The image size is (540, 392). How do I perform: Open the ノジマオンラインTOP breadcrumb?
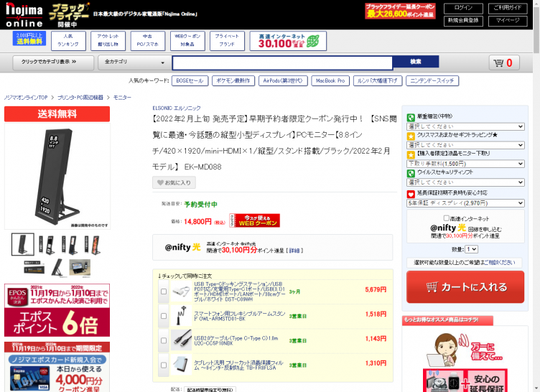(26, 98)
